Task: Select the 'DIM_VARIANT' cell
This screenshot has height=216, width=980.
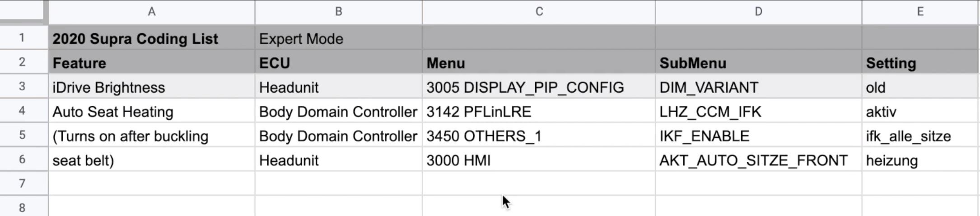Action: [x=759, y=87]
